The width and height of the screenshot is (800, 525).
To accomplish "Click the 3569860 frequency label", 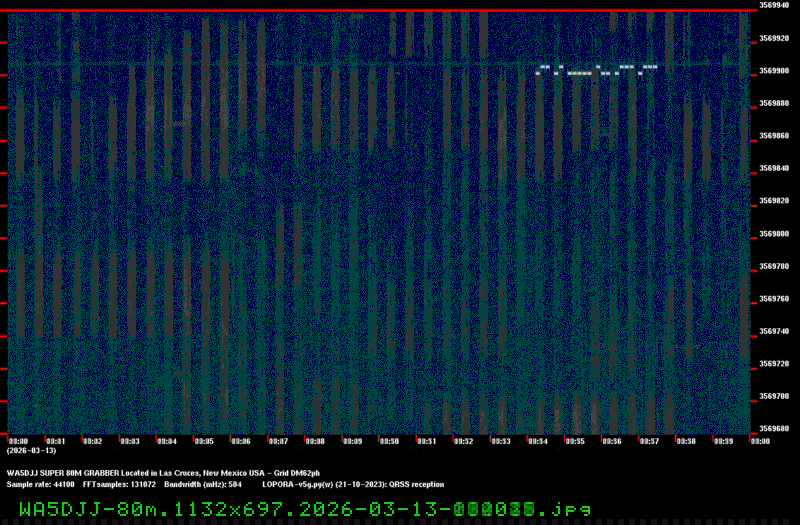I will [774, 136].
